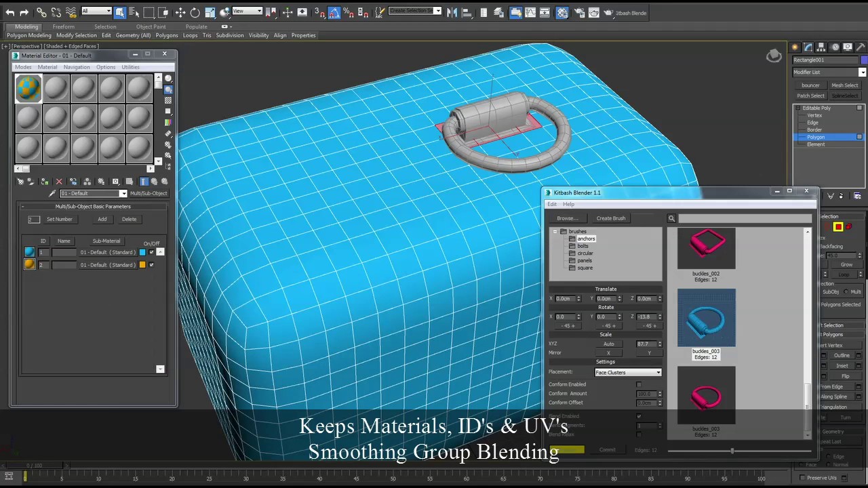
Task: Open Utilities menu in Material Editor
Action: tap(130, 67)
